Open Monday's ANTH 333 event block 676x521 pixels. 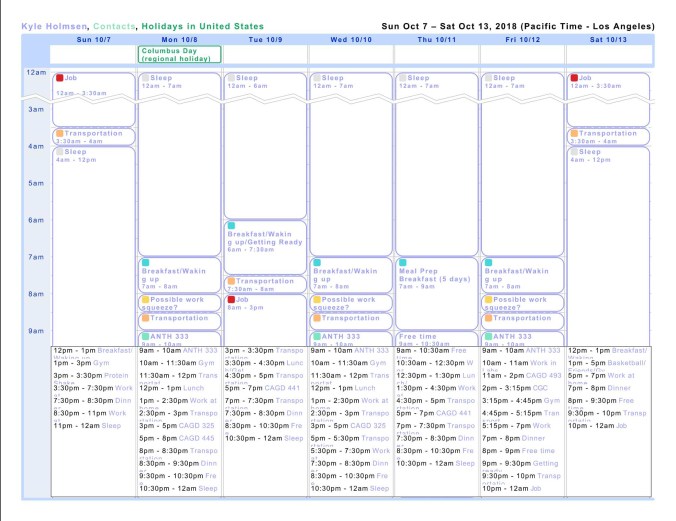pos(179,339)
